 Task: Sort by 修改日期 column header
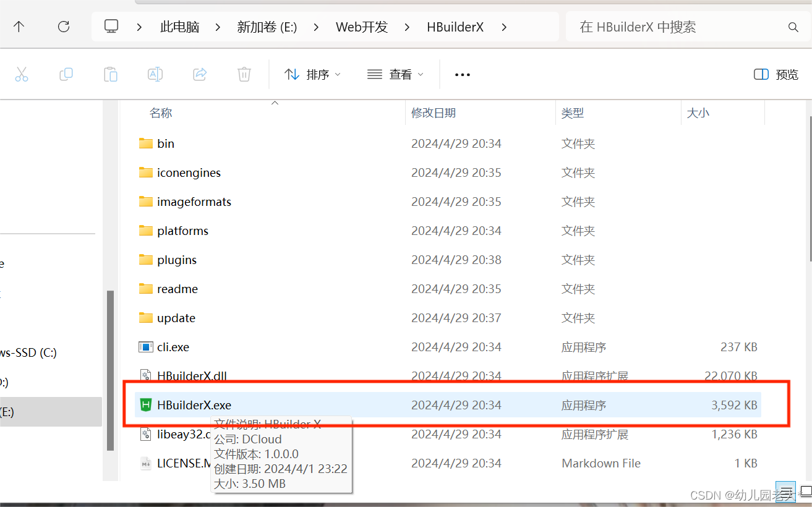point(434,113)
